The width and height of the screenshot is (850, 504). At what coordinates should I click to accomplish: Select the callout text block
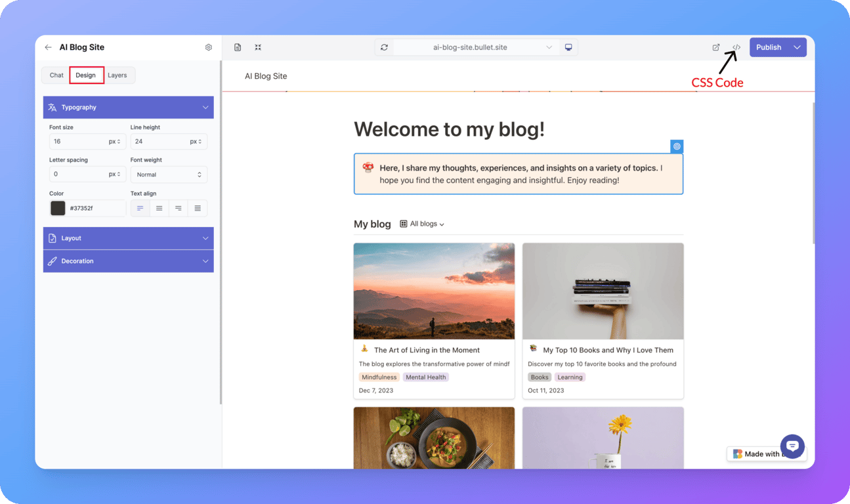click(x=519, y=174)
